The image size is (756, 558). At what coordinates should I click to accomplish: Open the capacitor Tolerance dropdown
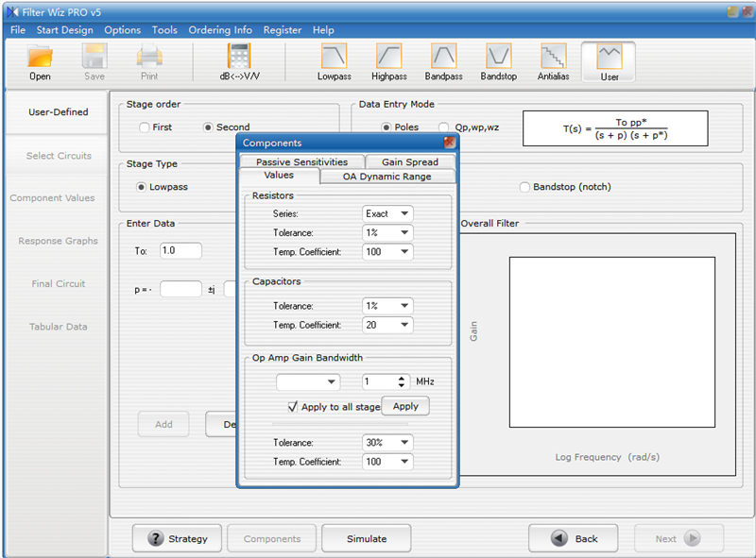(387, 306)
